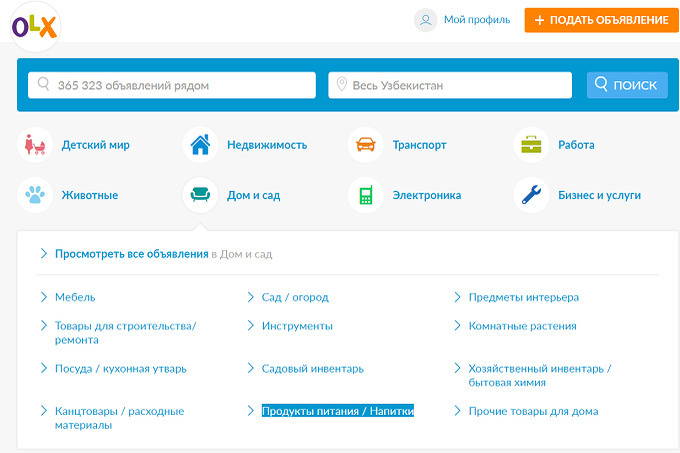Open the Бизнес и услуги wrench icon
Viewport: 680px width, 453px height.
point(531,195)
